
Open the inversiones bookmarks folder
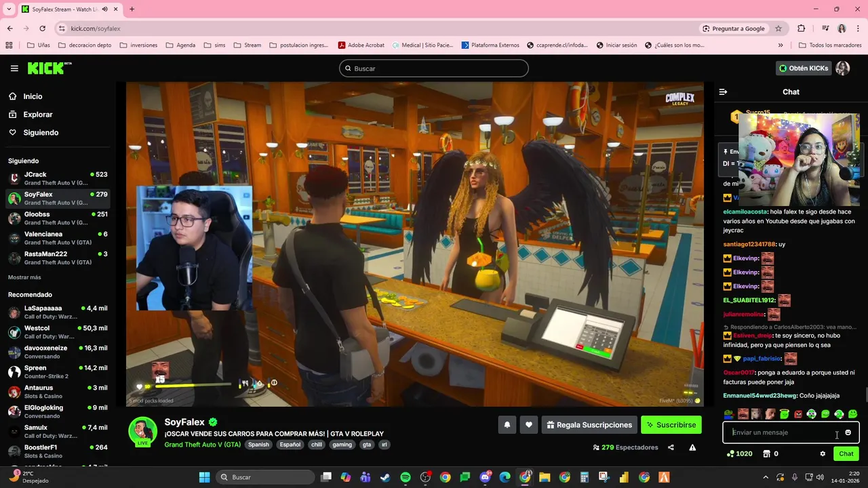pos(138,45)
